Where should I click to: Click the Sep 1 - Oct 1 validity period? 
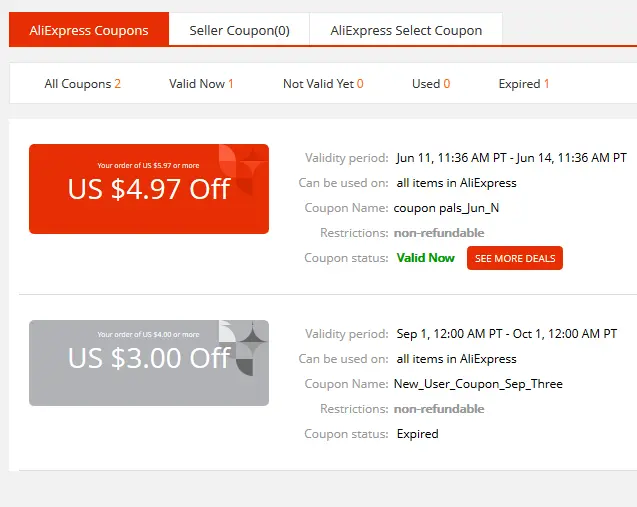click(x=507, y=334)
